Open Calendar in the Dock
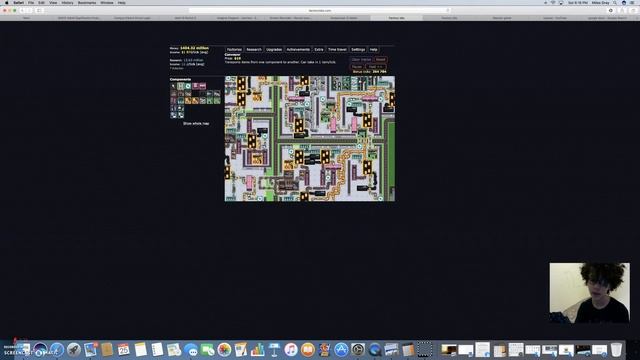This screenshot has height=360, width=640. pos(124,350)
